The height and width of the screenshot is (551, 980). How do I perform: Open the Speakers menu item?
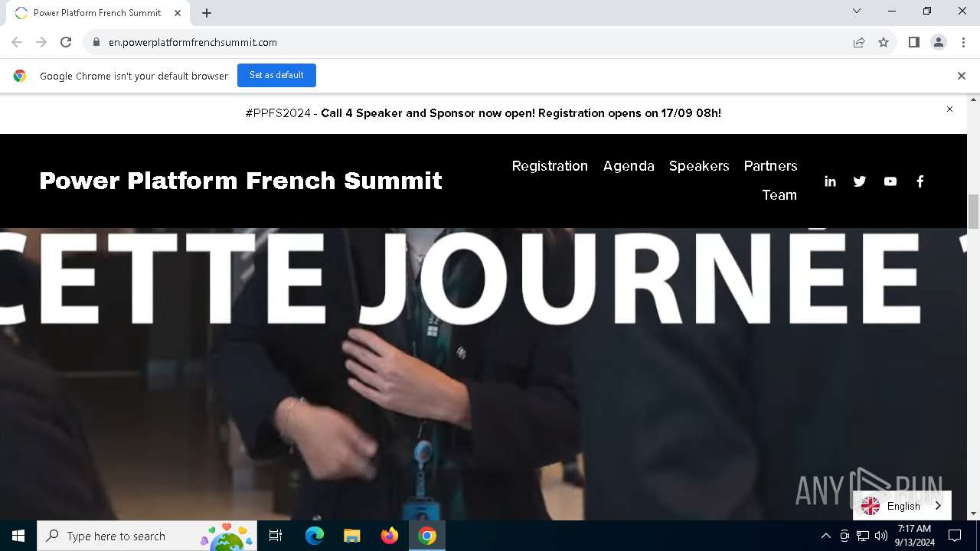[x=699, y=166]
